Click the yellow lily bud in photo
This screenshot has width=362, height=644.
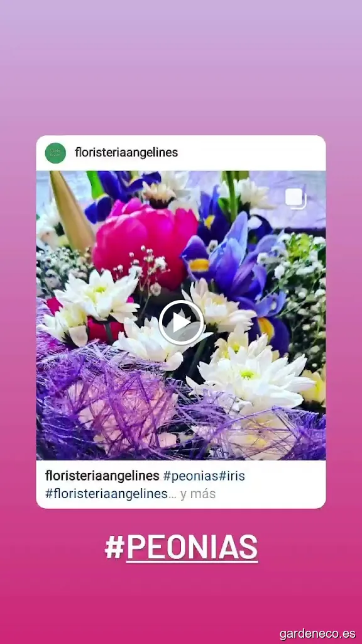[70, 210]
